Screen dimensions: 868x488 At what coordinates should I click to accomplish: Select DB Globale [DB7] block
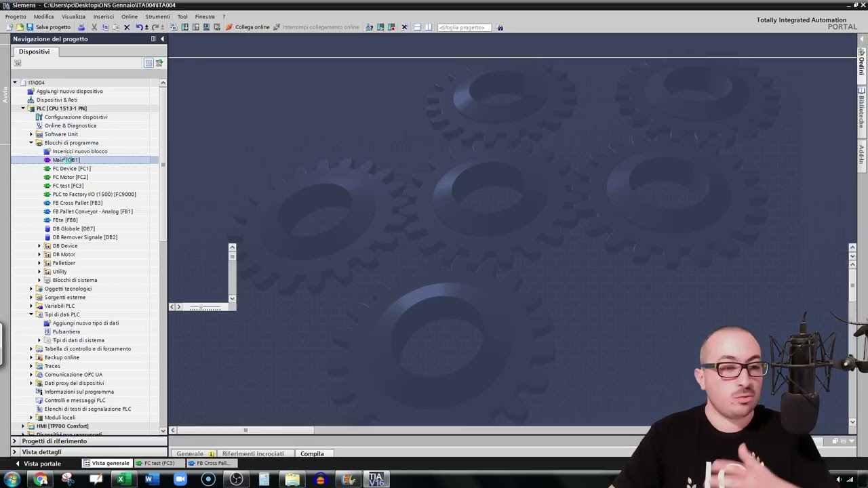[x=73, y=228]
